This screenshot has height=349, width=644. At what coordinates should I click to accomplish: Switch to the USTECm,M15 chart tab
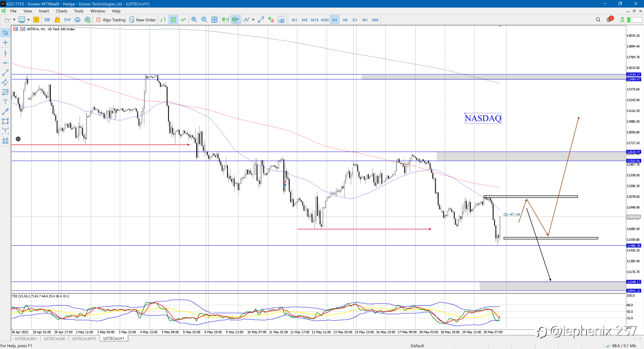coord(84,338)
